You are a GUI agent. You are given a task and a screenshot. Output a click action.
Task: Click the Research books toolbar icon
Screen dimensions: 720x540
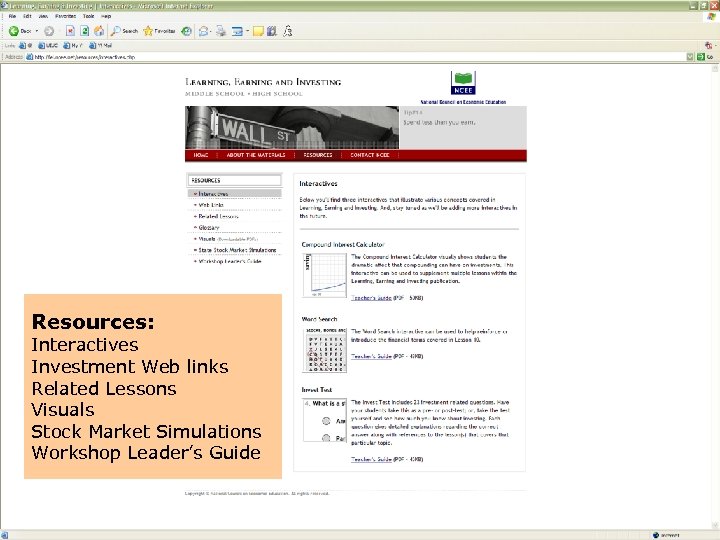[272, 31]
